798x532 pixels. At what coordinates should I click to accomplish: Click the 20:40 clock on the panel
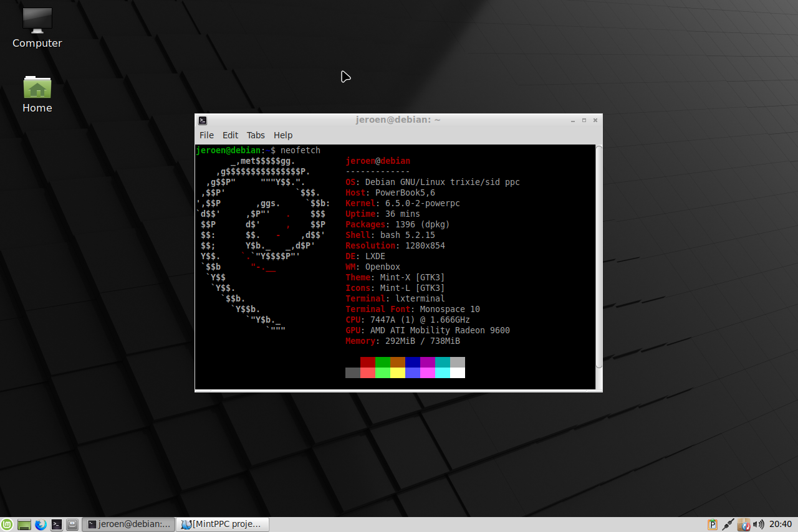point(781,525)
